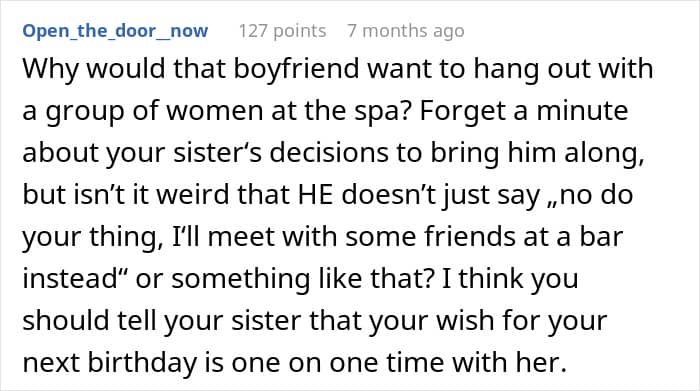The height and width of the screenshot is (391, 700).
Task: Click the phrase bring him along
Action: point(537,153)
